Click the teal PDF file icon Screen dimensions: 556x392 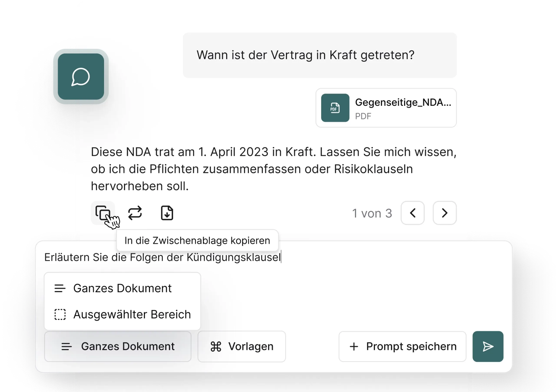[335, 108]
